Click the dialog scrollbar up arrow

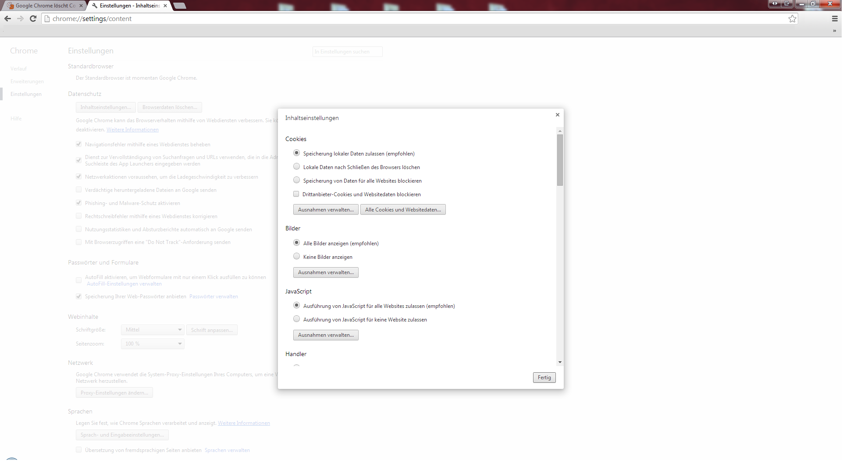pyautogui.click(x=560, y=131)
